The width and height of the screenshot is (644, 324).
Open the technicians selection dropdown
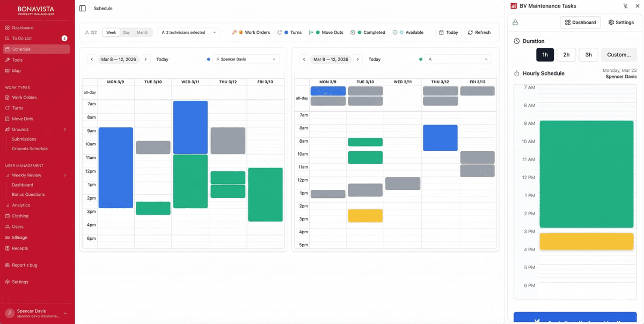click(x=188, y=32)
